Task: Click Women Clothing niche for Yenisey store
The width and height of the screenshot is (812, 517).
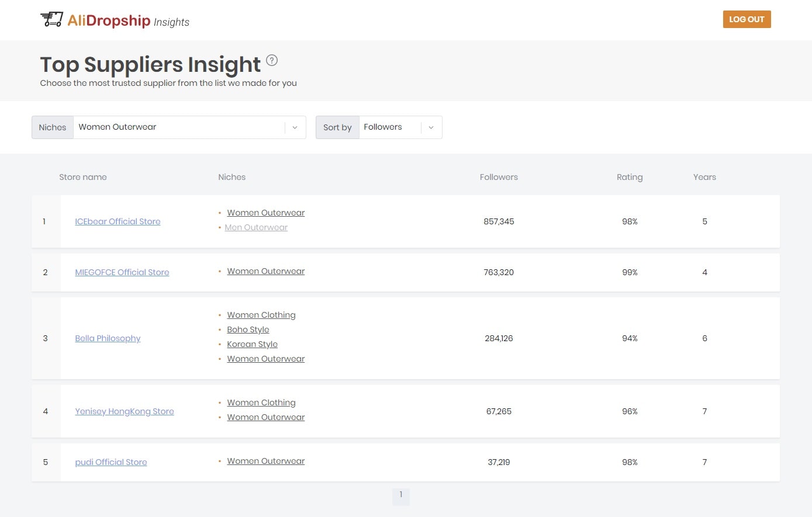Action: [261, 403]
